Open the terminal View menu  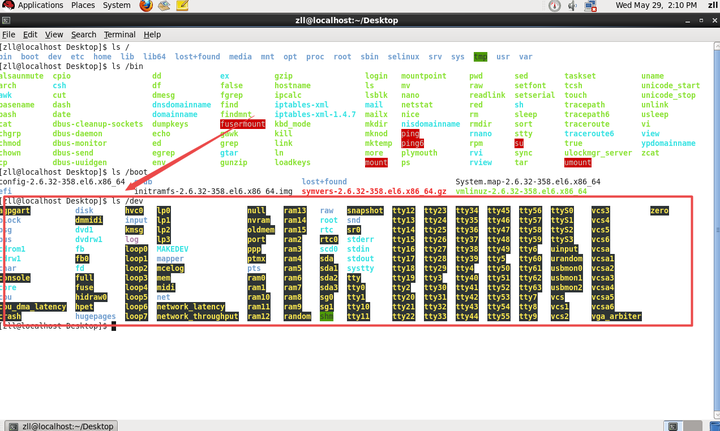click(56, 34)
